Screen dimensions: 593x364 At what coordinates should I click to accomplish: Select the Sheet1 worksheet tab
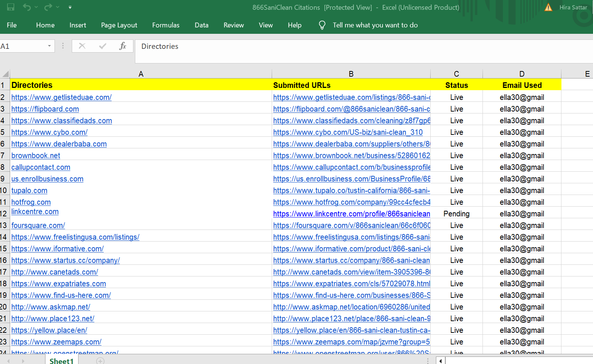62,361
